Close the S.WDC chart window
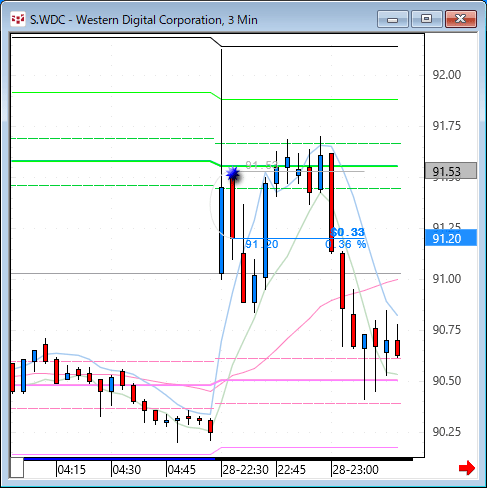The image size is (487, 488). pos(461,19)
